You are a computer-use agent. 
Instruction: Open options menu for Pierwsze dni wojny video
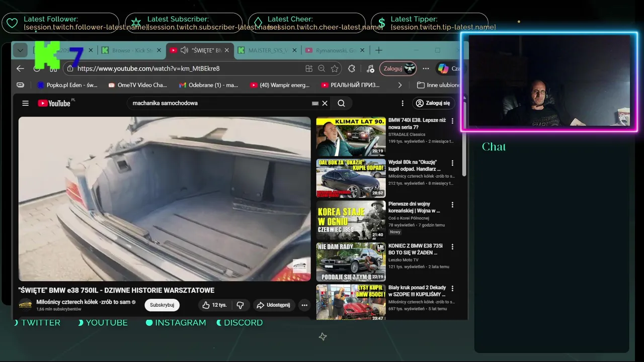[x=452, y=205]
